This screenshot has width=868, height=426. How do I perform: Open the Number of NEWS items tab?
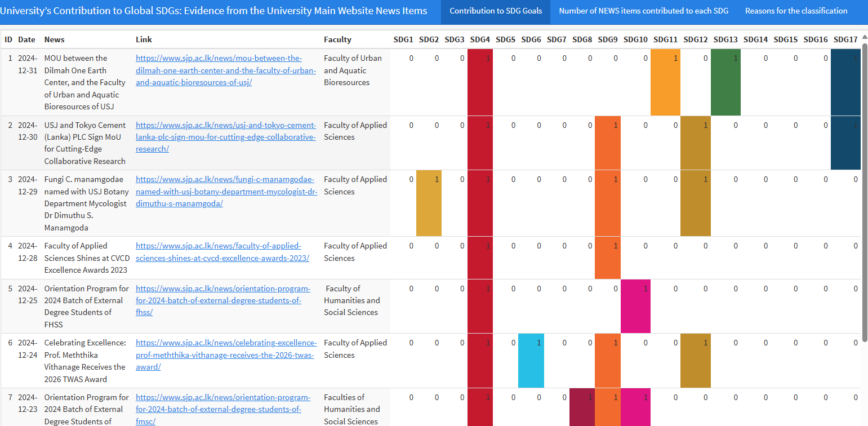click(643, 11)
